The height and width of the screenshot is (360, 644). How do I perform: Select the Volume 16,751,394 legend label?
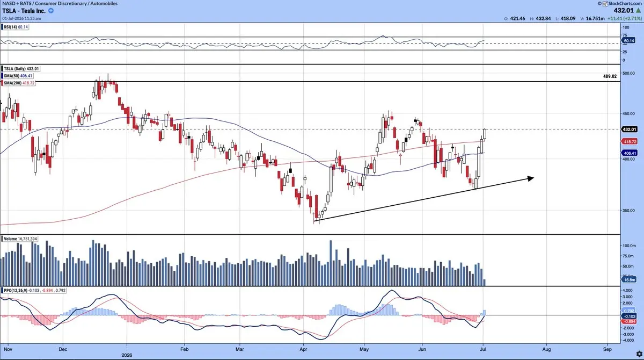pyautogui.click(x=20, y=239)
